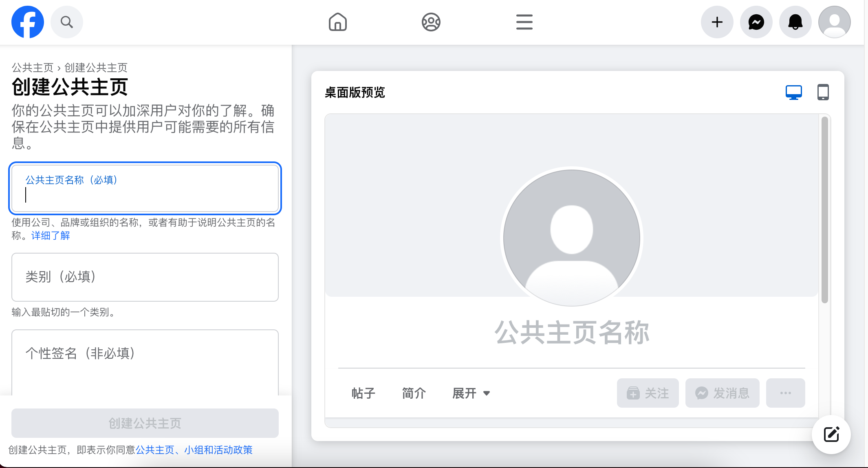Open the hamburger menu icon
The height and width of the screenshot is (468, 868).
(524, 22)
